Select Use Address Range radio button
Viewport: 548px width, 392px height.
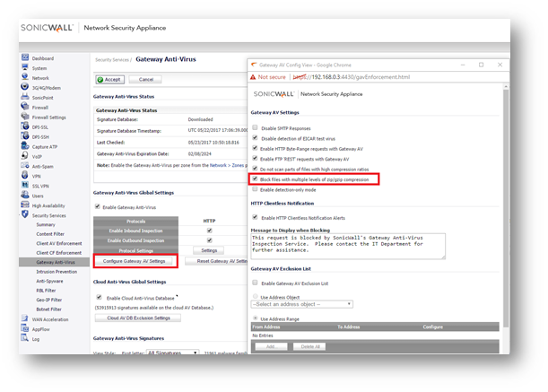point(255,318)
